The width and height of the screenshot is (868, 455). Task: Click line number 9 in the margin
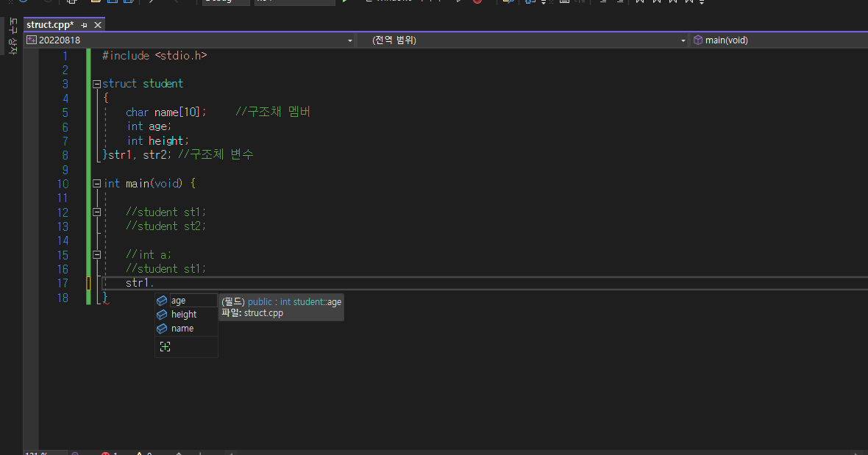65,170
